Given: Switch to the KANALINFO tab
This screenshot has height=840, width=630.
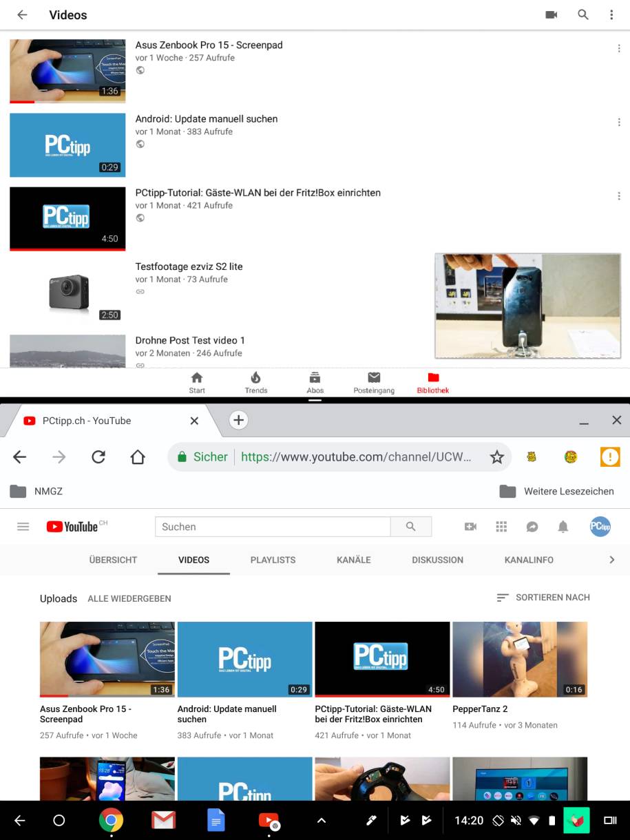Looking at the screenshot, I should point(529,560).
